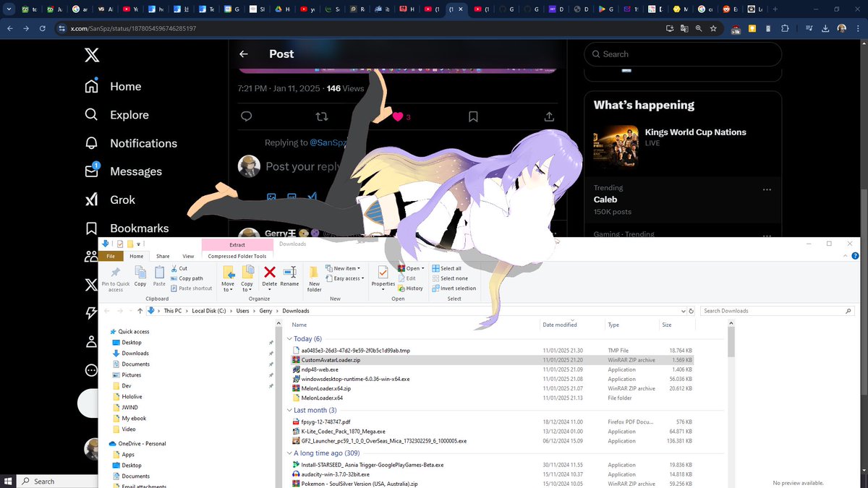Click the Properties ribbon button
This screenshot has width=868, height=488.
pos(383,277)
